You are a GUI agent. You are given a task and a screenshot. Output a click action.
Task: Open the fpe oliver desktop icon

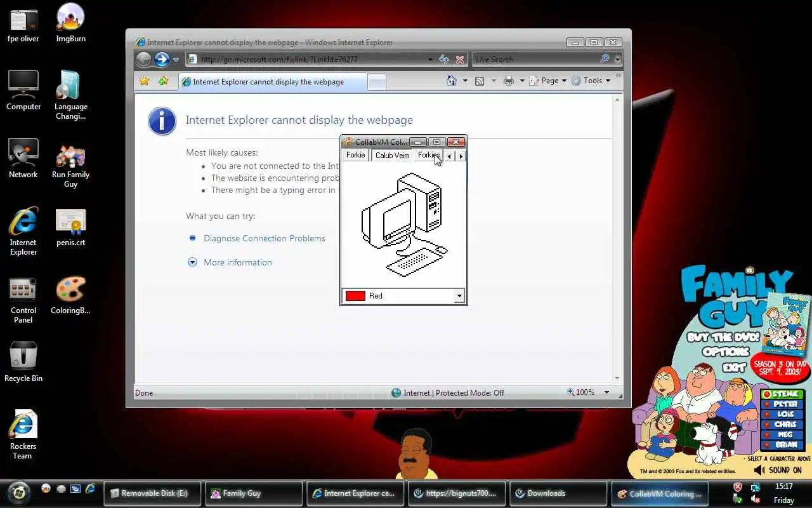click(x=23, y=24)
